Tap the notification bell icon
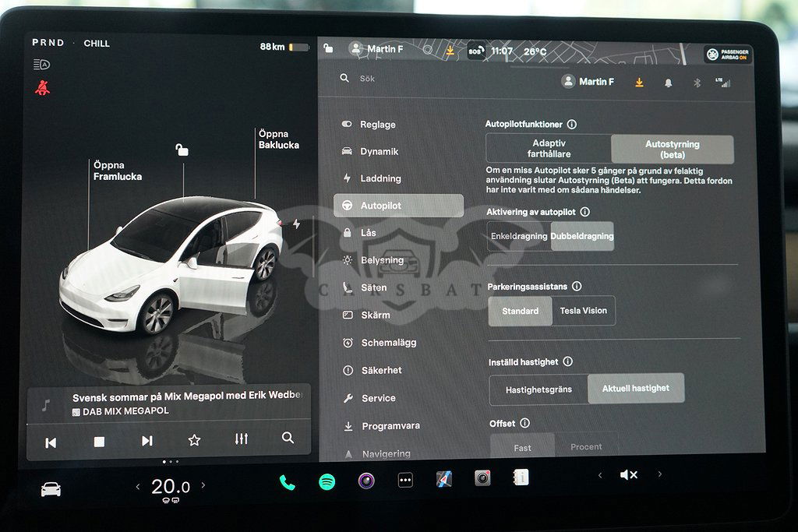The image size is (798, 532). (668, 83)
